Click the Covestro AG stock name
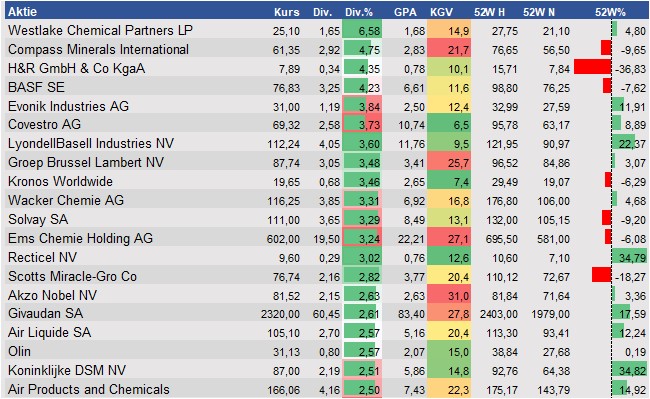Viewport: 650px width, 399px height. click(x=44, y=124)
